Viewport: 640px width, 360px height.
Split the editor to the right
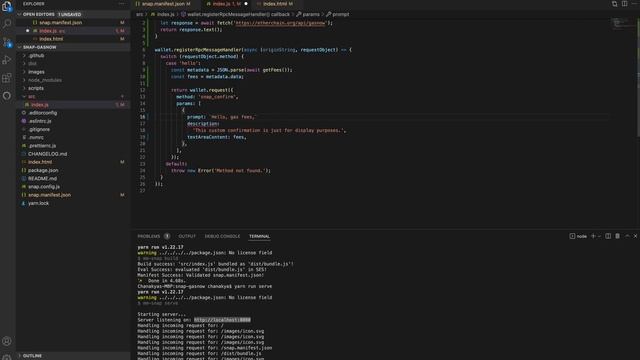(624, 4)
